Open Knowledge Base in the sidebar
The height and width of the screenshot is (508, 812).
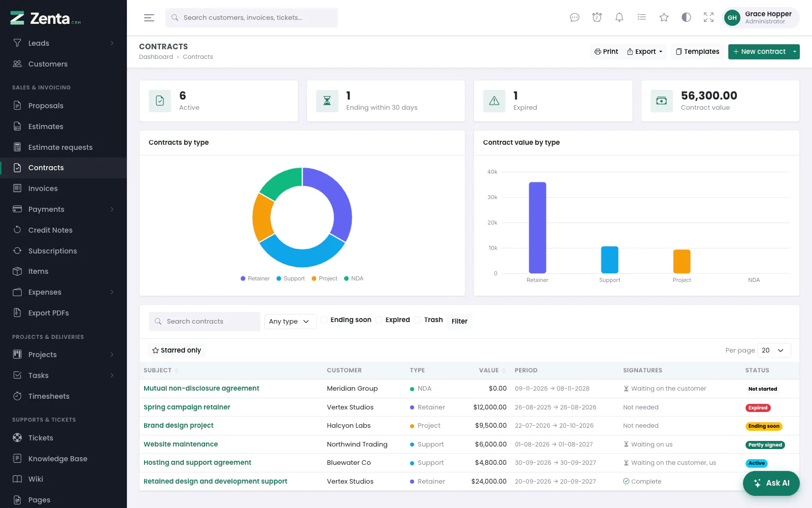63,459
